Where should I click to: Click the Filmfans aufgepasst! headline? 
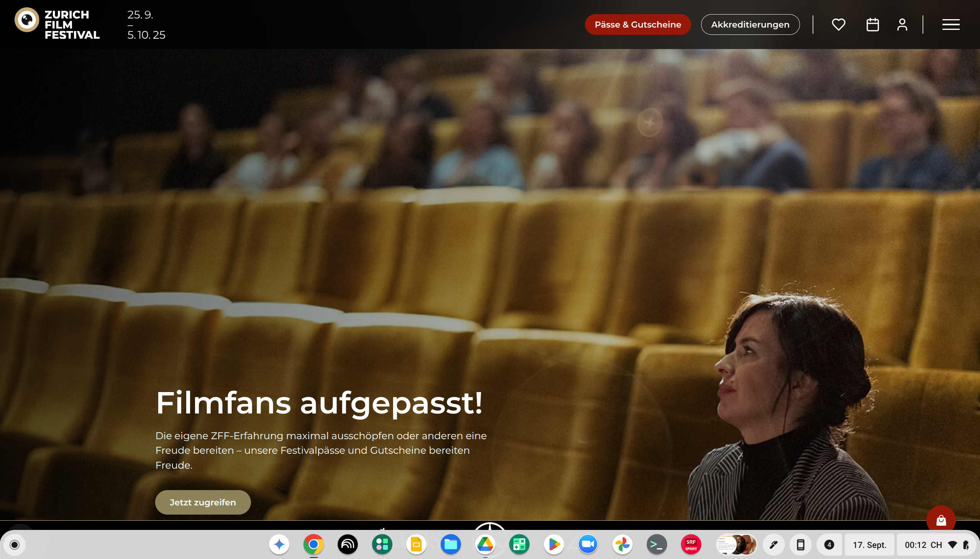pyautogui.click(x=319, y=403)
